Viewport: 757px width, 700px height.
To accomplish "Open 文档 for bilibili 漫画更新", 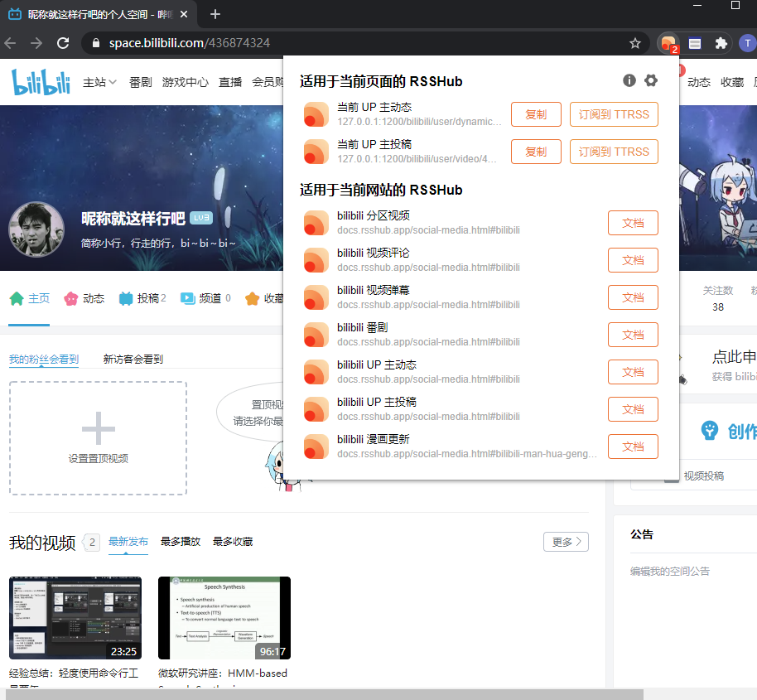I will click(x=633, y=447).
